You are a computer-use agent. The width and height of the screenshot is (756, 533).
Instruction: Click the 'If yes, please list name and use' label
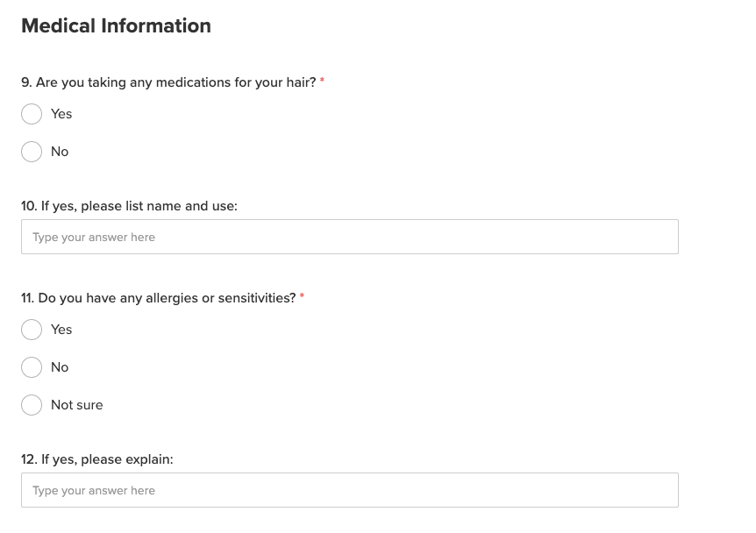[129, 206]
